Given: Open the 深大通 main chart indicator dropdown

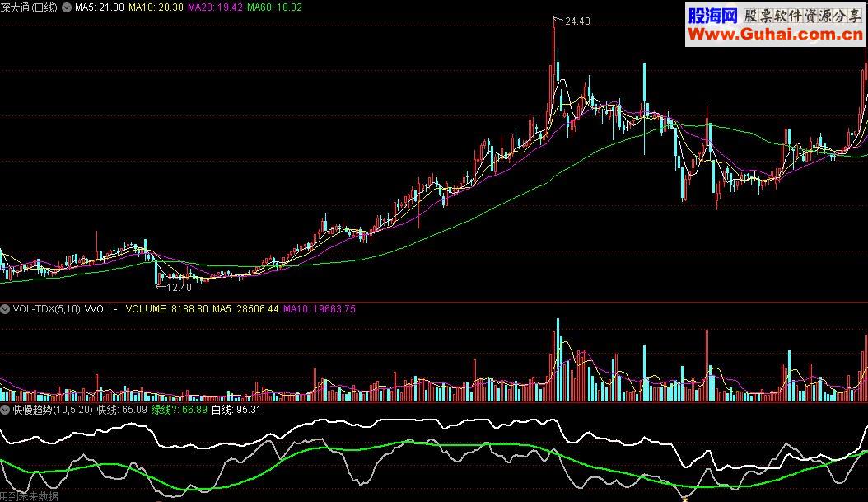Looking at the screenshot, I should pos(67,7).
